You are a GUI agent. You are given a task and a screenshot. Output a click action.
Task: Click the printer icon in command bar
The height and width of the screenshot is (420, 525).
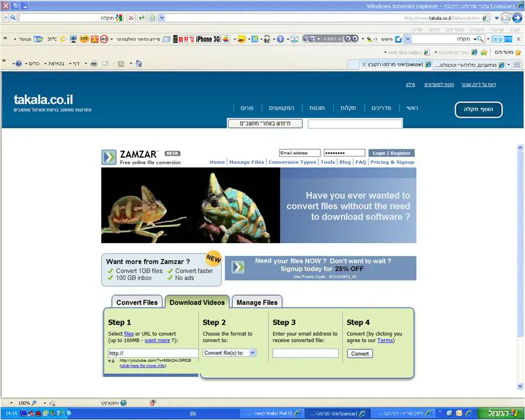click(x=94, y=63)
